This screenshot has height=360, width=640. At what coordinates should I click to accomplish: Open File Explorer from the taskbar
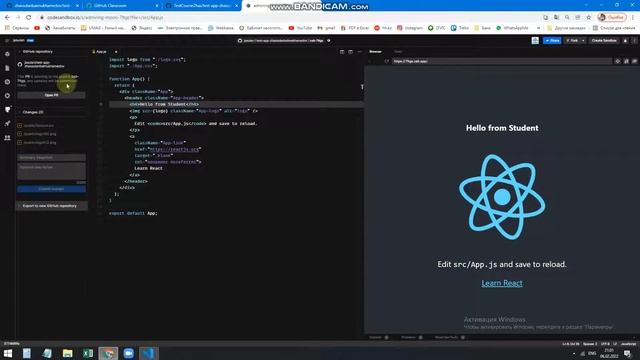click(x=68, y=353)
